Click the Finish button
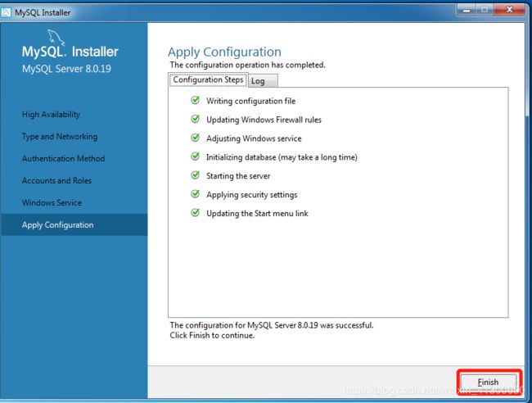This screenshot has width=532, height=403. pos(489,383)
